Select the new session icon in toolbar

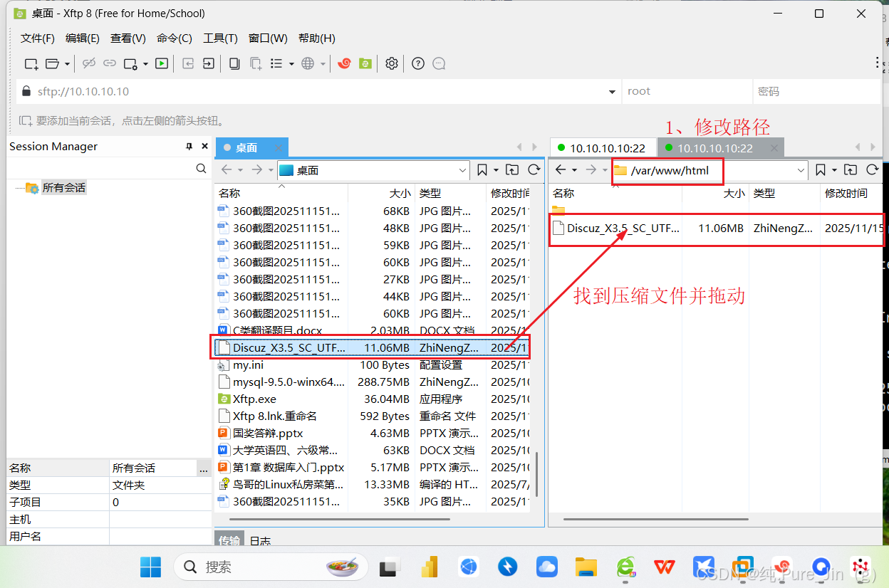click(31, 63)
